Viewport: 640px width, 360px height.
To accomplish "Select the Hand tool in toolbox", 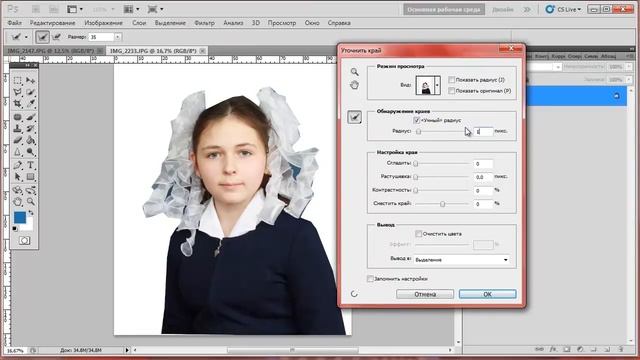I will 18,202.
